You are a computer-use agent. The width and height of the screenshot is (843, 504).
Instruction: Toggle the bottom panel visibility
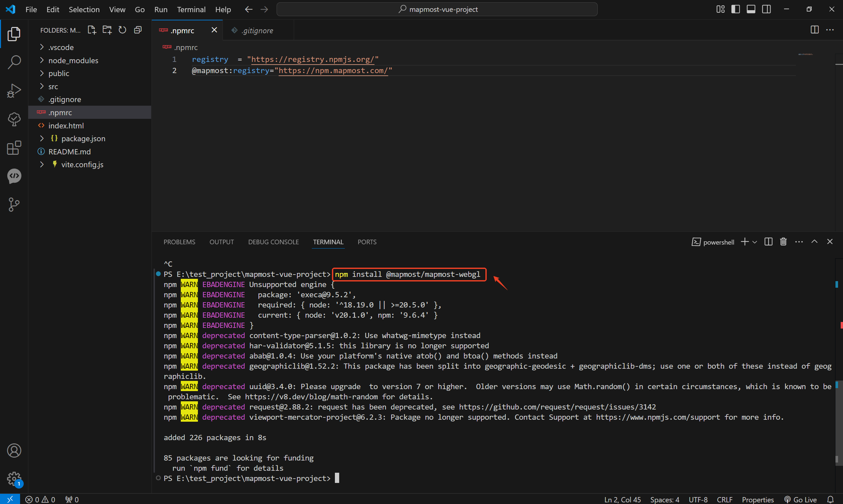coord(751,9)
